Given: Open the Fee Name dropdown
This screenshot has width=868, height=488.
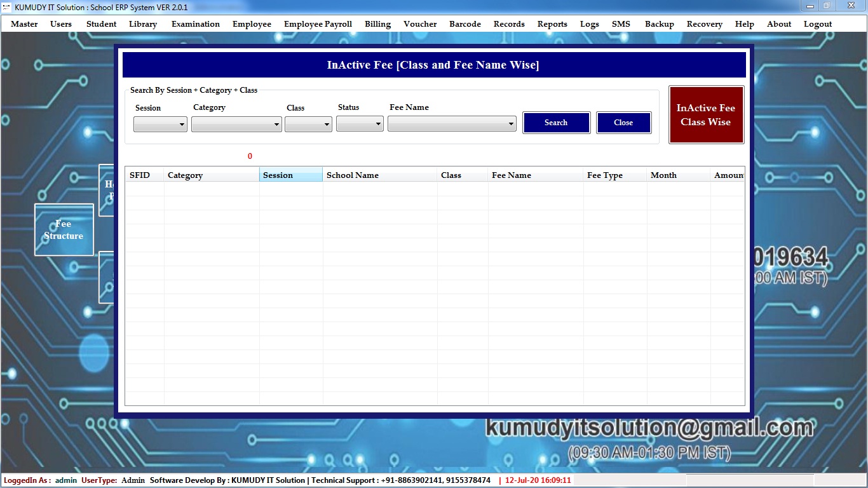Looking at the screenshot, I should click(452, 125).
